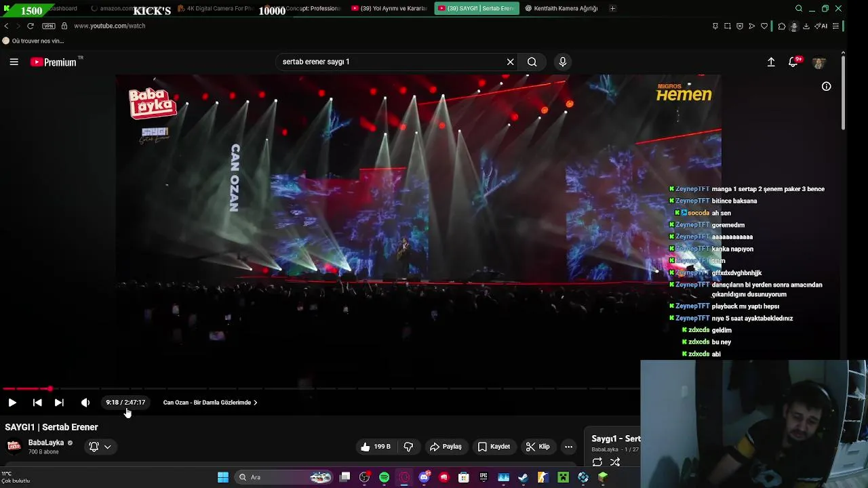
Task: Save the video with Kaydet
Action: (494, 447)
